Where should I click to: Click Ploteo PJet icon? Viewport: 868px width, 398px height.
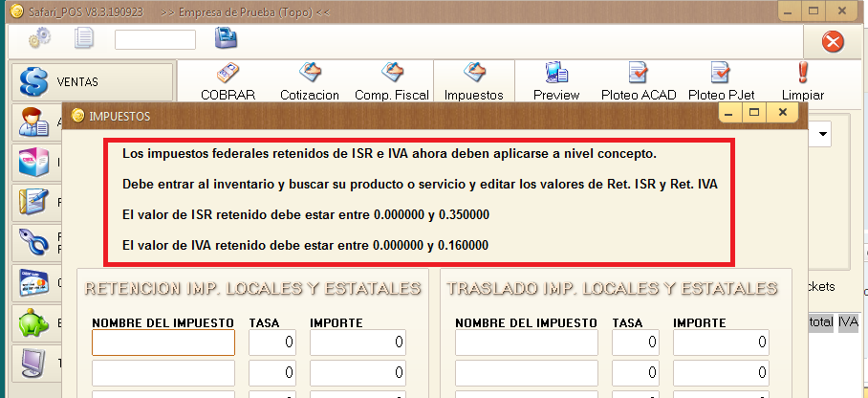point(720,72)
